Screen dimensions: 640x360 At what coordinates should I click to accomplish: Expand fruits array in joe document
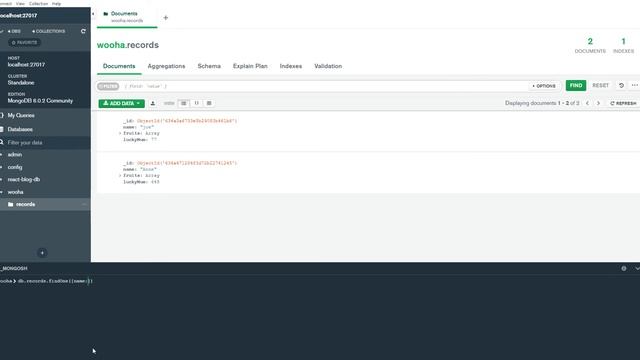120,133
